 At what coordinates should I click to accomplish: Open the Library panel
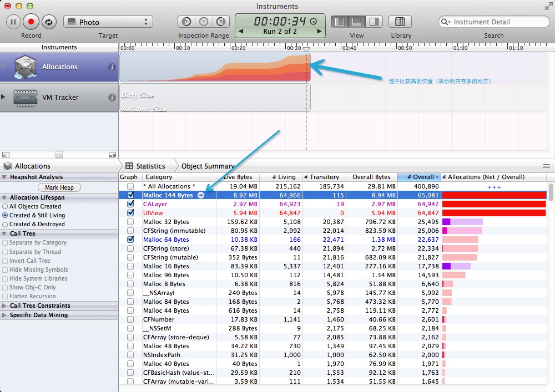[400, 22]
